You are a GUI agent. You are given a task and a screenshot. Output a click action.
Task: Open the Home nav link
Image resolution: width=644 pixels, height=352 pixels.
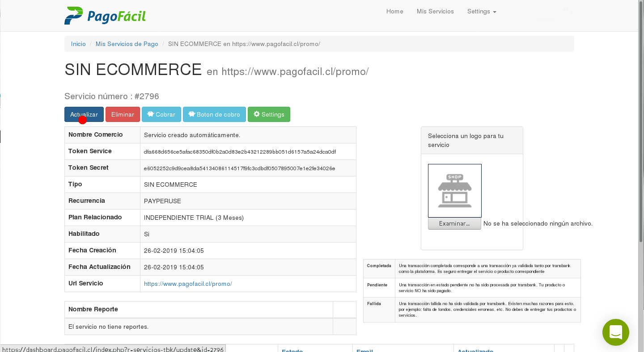[395, 12]
